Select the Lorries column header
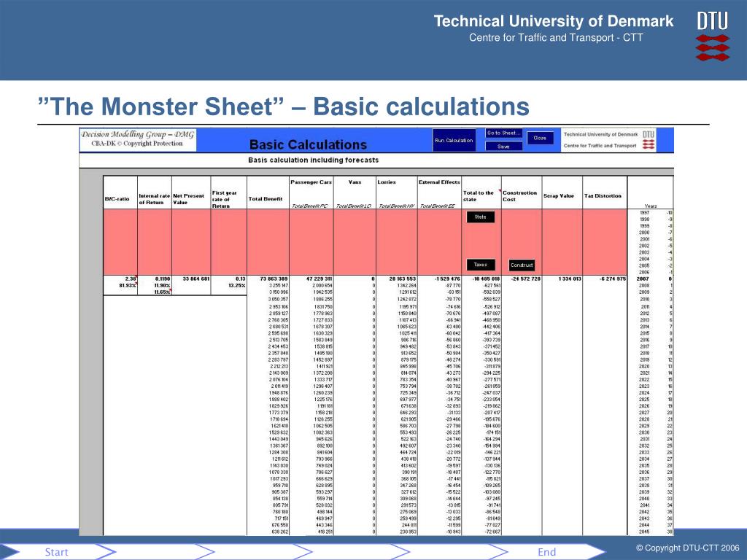The width and height of the screenshot is (747, 560). 387,182
